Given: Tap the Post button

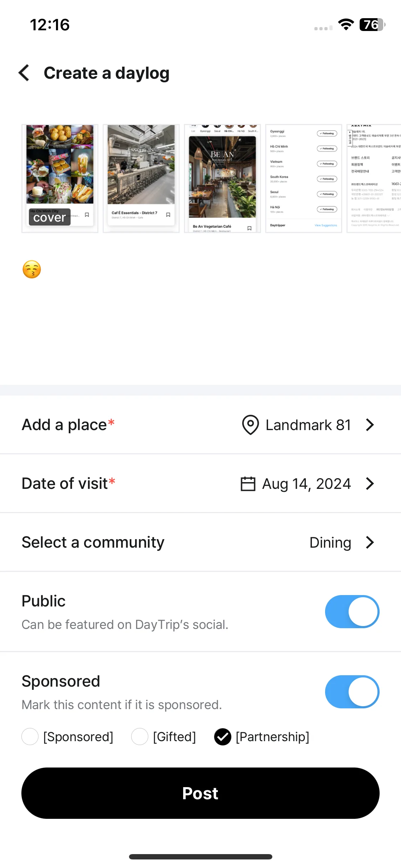Looking at the screenshot, I should click(x=200, y=793).
